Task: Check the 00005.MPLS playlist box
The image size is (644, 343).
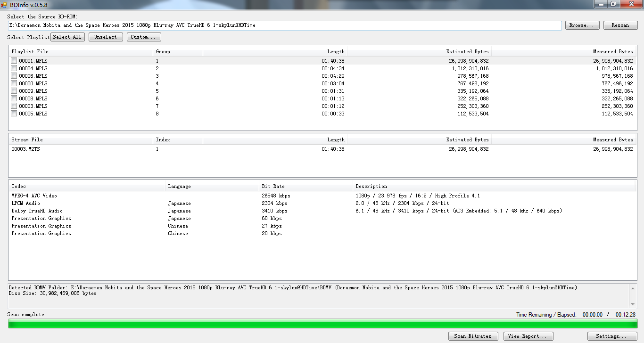Action: coord(14,114)
